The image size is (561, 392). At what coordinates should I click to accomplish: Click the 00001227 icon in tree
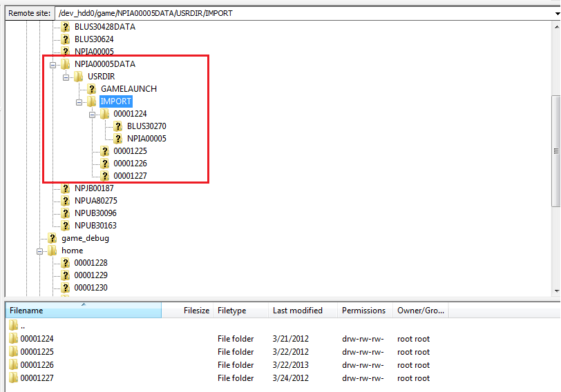(104, 175)
